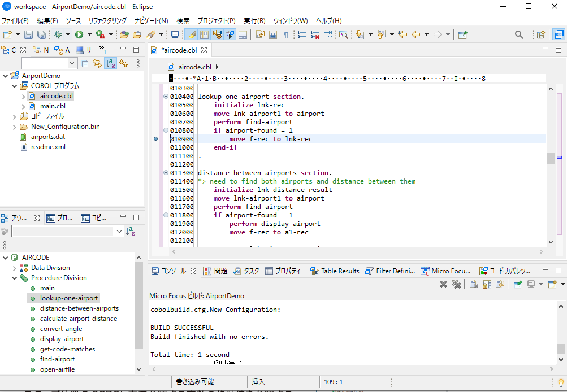The image size is (567, 392).
Task: Toggle the column block selection icon
Action: click(x=204, y=34)
